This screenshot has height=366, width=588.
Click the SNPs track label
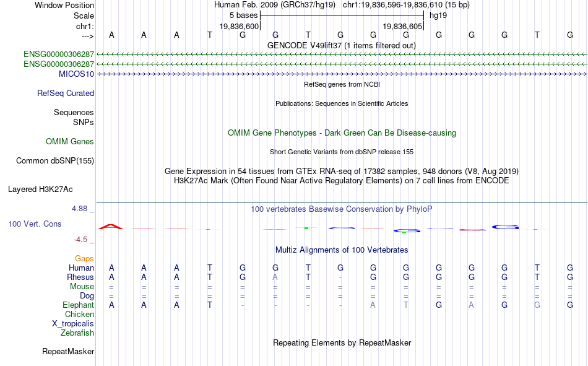[84, 122]
